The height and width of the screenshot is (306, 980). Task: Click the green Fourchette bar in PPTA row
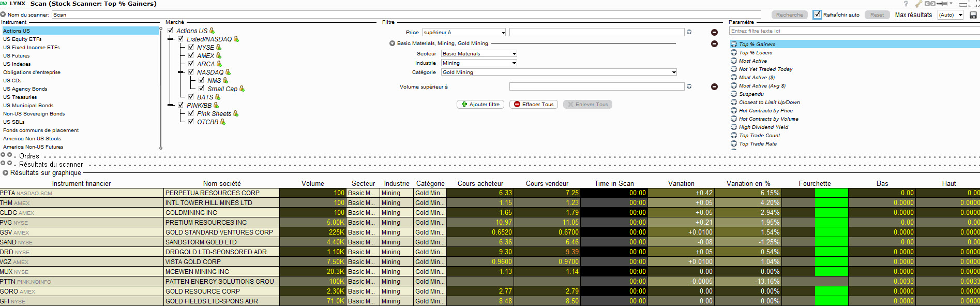(831, 193)
